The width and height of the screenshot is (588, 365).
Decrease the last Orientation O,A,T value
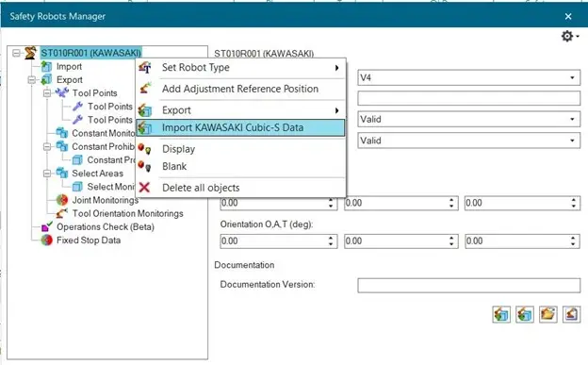tap(573, 244)
